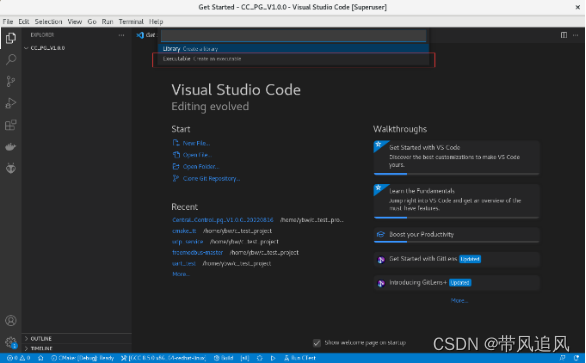Open Get Started with VS Code walkthrough

(456, 158)
